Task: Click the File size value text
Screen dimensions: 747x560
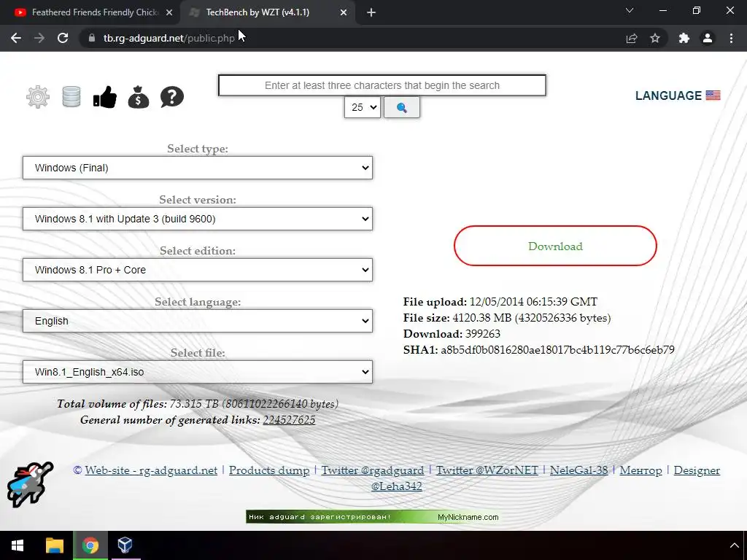Action: pos(531,318)
